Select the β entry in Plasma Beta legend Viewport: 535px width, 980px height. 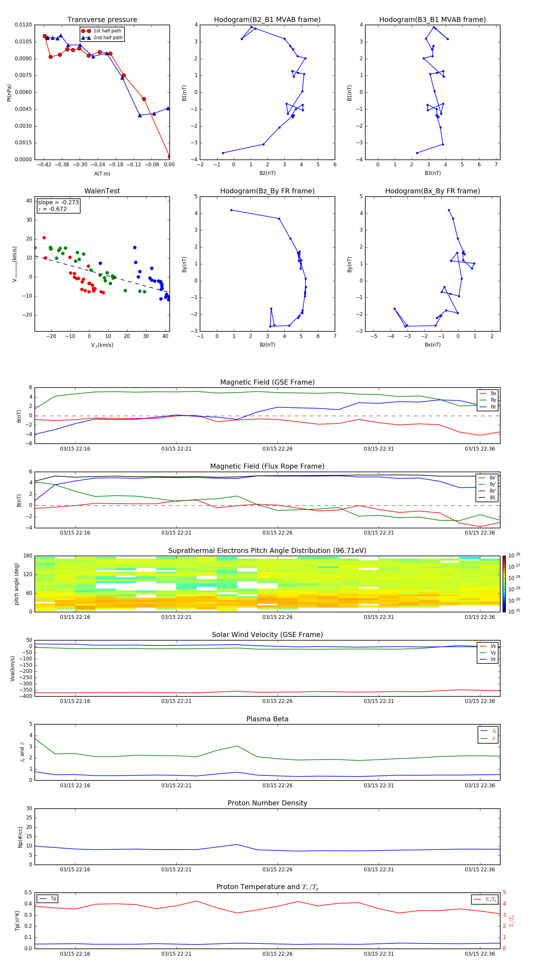488,739
